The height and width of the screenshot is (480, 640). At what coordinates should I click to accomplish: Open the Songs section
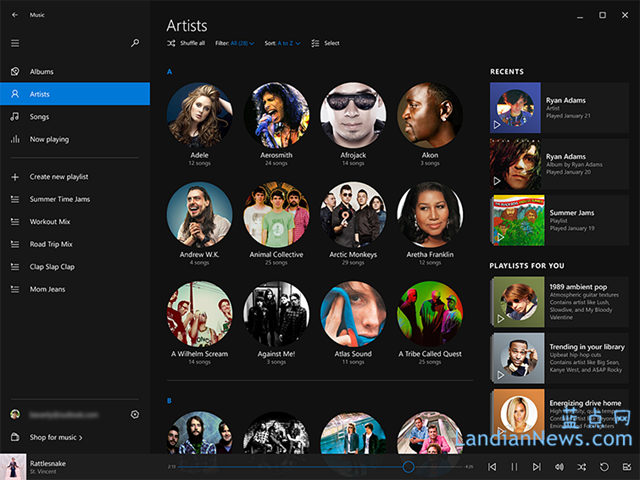75,117
